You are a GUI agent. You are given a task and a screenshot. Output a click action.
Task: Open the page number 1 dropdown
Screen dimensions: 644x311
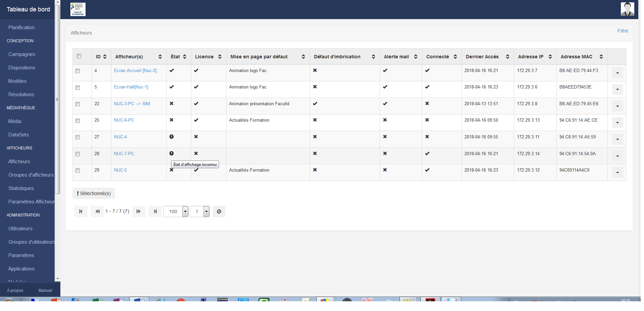tap(200, 211)
